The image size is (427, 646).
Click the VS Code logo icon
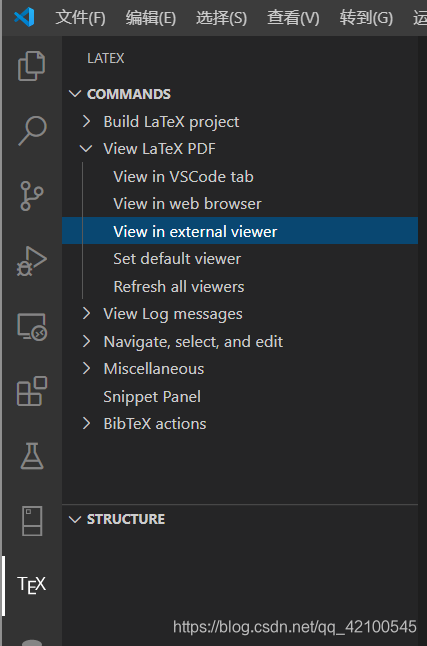(24, 17)
